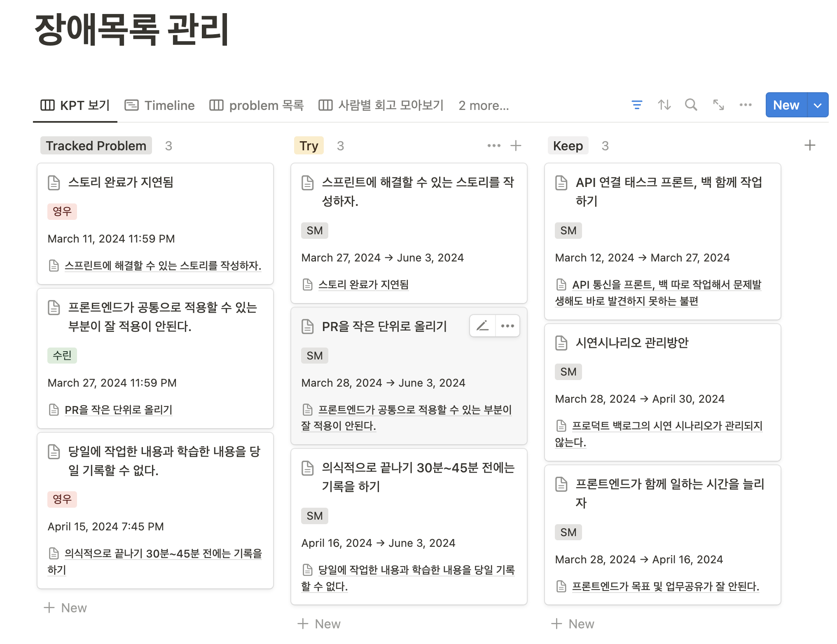Click the page icon on 시연시나리오 관리방안 card
Screen dimensions: 837x644
point(561,343)
